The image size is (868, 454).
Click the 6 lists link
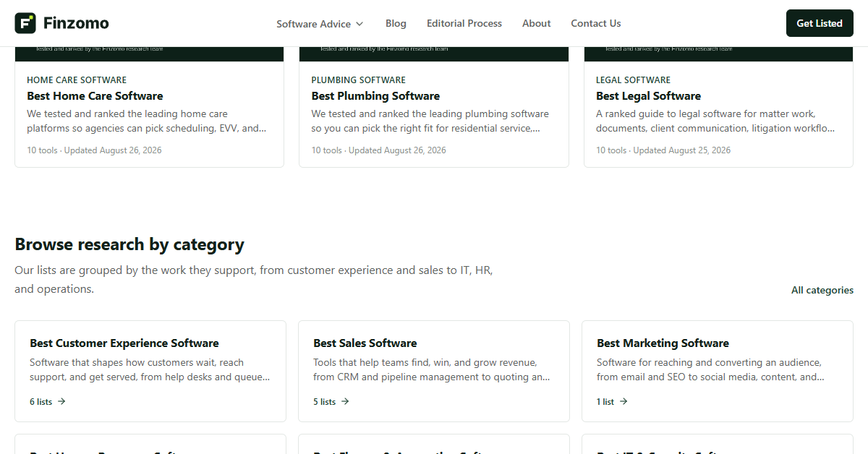pyautogui.click(x=48, y=401)
